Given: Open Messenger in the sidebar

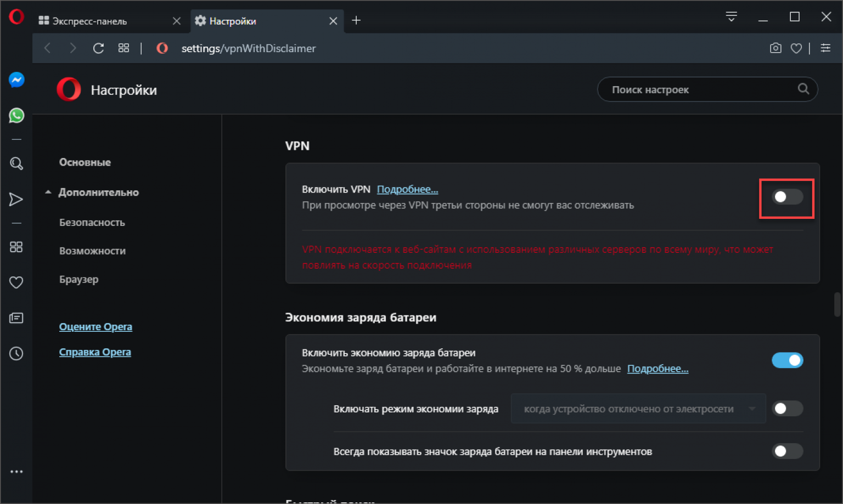Looking at the screenshot, I should tap(16, 80).
